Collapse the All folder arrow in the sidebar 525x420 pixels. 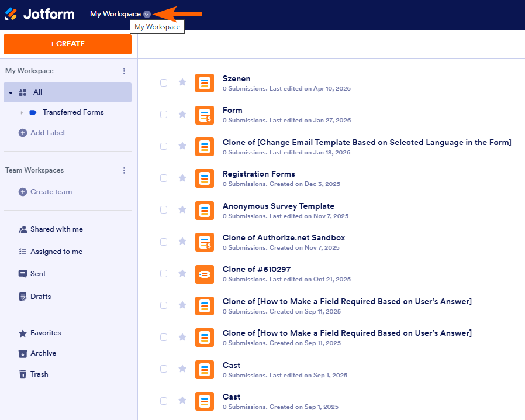tap(11, 93)
